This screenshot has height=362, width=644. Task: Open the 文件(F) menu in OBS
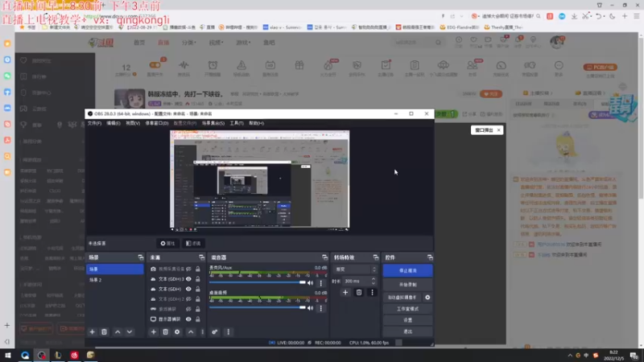(x=94, y=123)
